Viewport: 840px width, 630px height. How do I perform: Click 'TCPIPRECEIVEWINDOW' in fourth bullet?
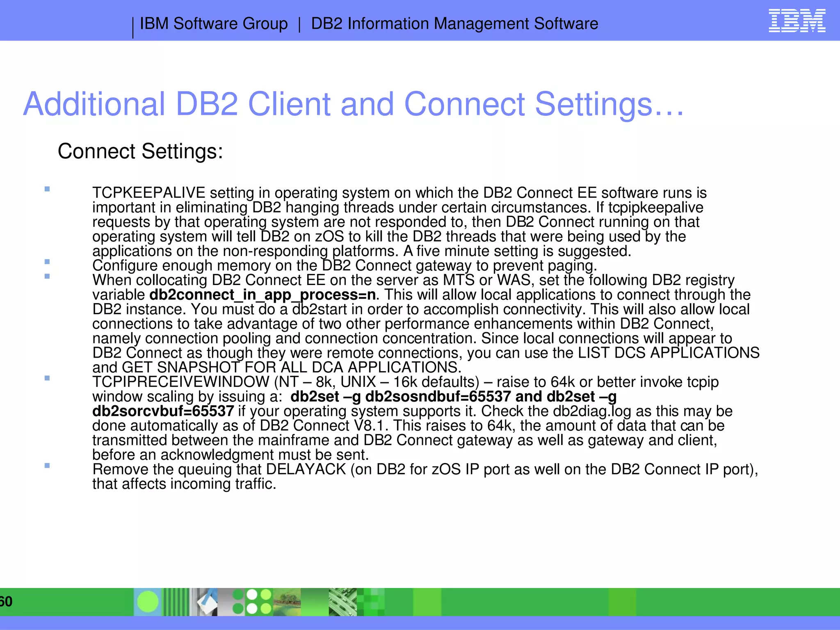coord(181,382)
